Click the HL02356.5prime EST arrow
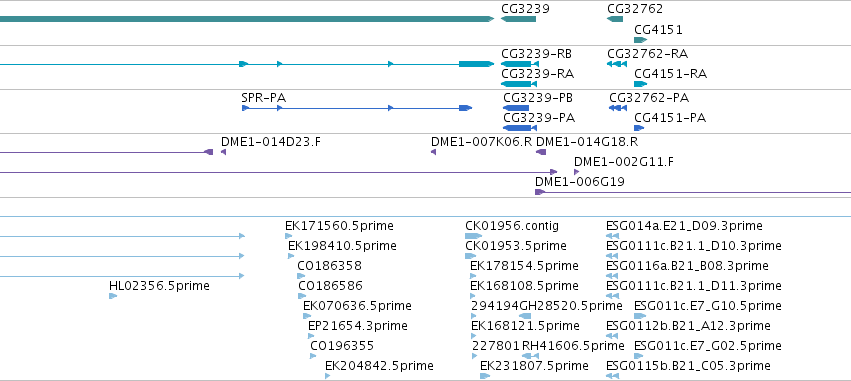 (x=113, y=296)
